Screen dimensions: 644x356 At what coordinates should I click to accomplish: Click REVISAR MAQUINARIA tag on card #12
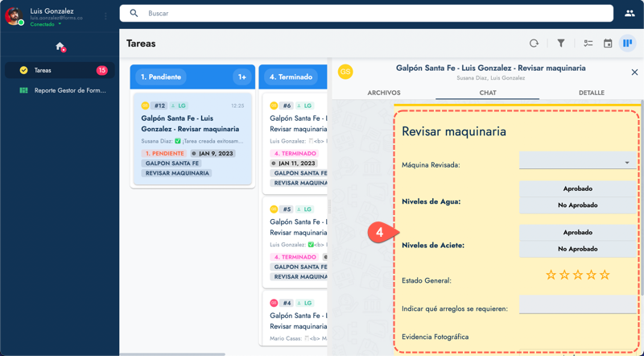pyautogui.click(x=176, y=173)
